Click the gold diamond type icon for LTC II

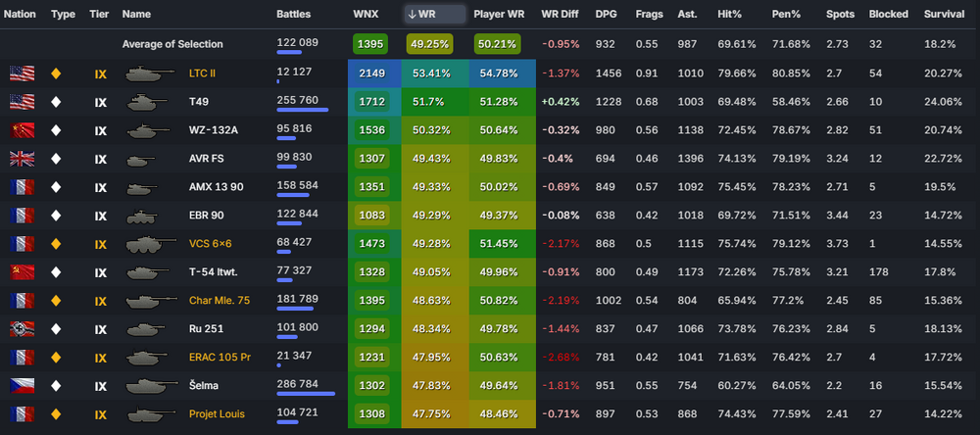[56, 73]
